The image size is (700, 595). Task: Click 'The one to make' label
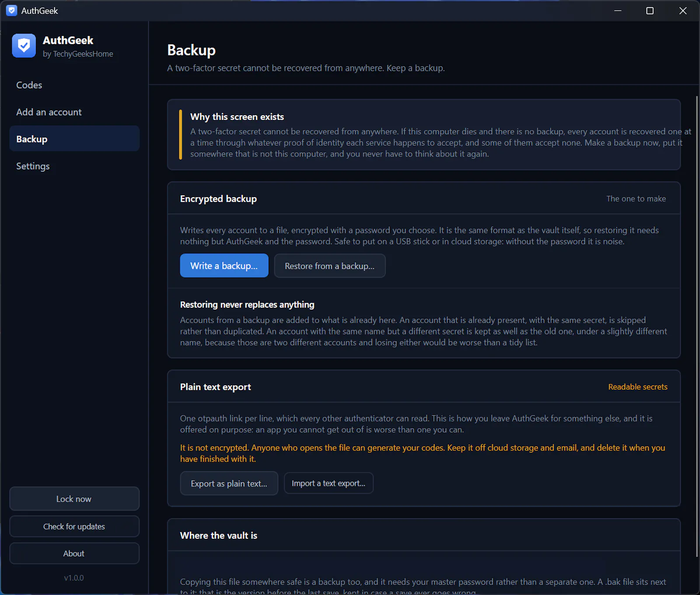coord(636,199)
